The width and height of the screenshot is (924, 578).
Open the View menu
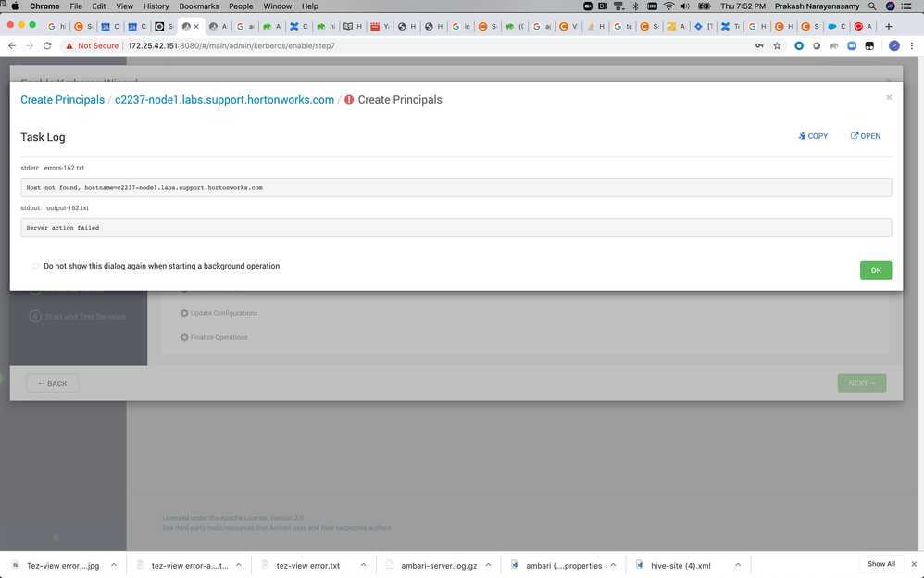124,6
